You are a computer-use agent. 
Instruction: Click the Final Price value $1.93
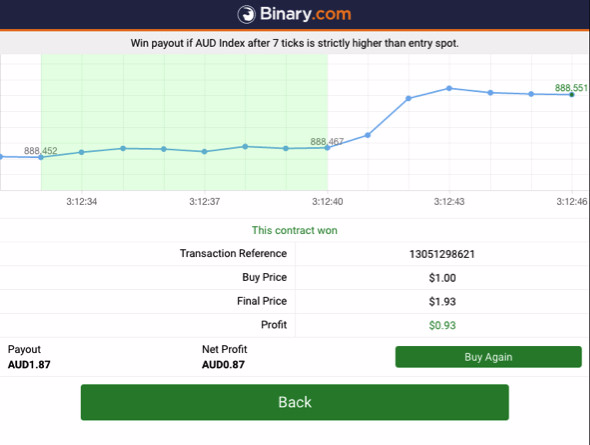point(442,302)
